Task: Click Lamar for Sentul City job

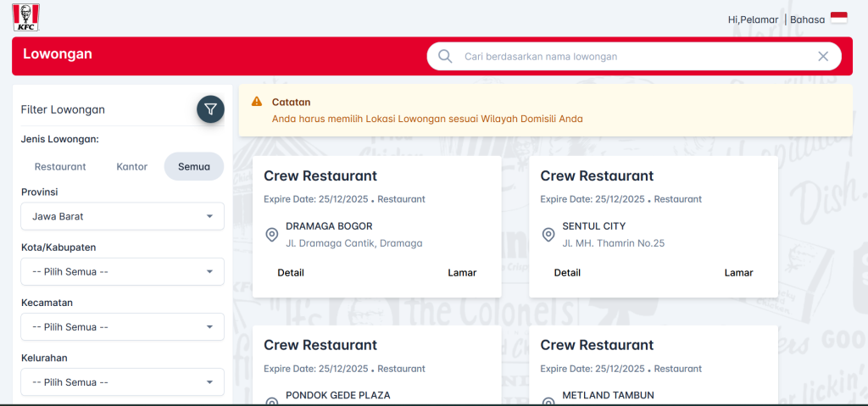Action: (738, 273)
